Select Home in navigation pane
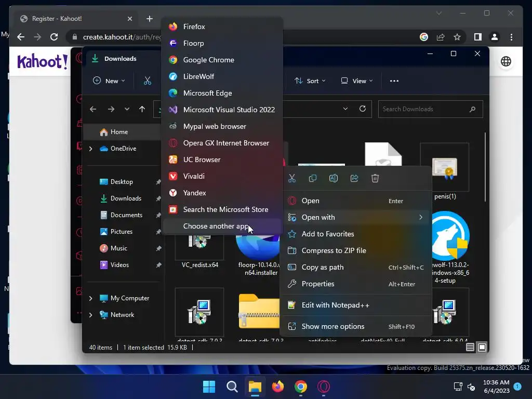Screen dimensions: 532x399 click(122, 131)
